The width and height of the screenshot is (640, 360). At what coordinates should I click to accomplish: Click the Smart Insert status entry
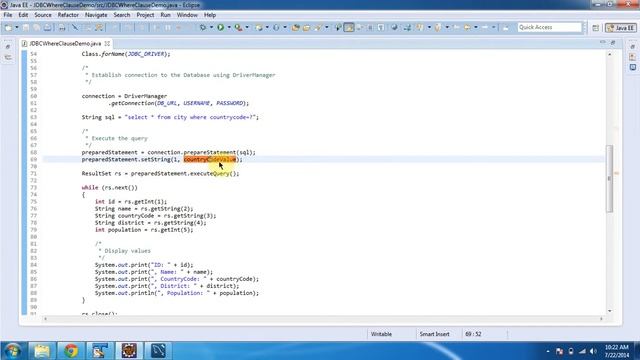pos(434,334)
